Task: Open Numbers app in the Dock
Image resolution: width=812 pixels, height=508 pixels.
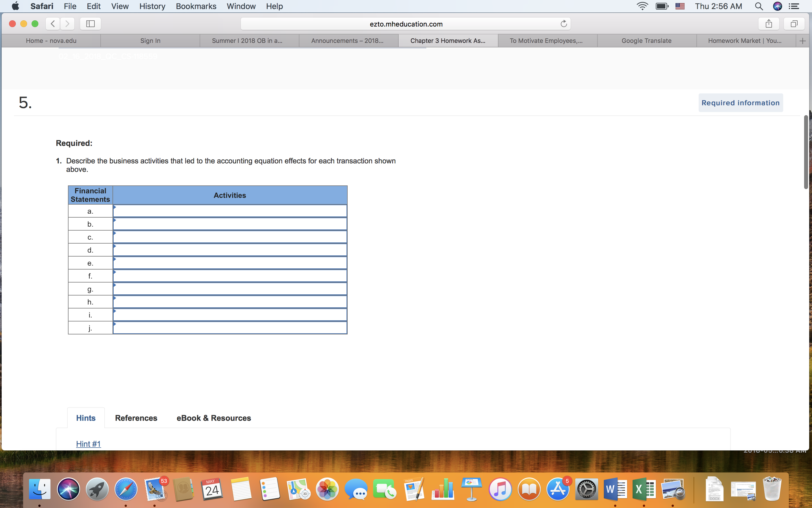Action: 443,489
